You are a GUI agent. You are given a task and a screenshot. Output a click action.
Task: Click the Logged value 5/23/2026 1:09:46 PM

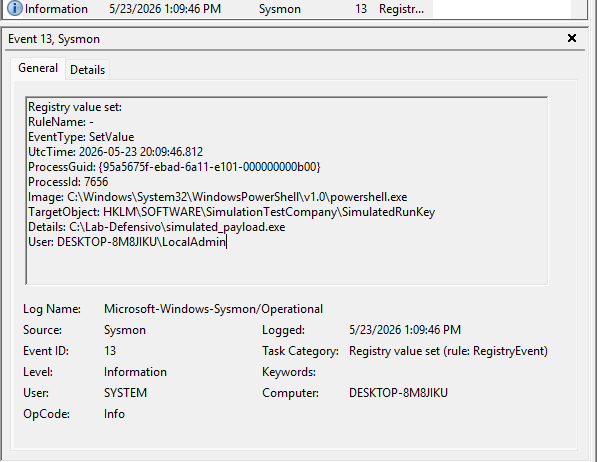pos(405,330)
